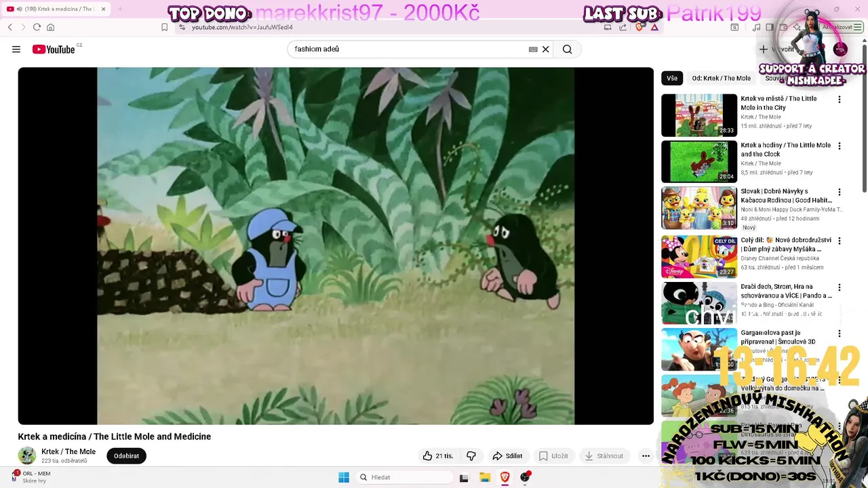Open the ORL - MEM widget on the taskbar
Image resolution: width=868 pixels, height=488 pixels.
click(x=31, y=477)
